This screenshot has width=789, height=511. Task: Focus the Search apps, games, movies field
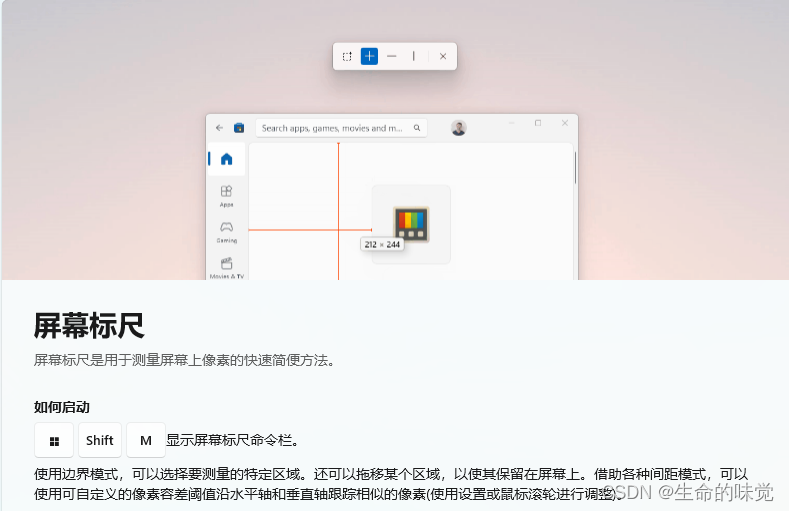[x=342, y=128]
